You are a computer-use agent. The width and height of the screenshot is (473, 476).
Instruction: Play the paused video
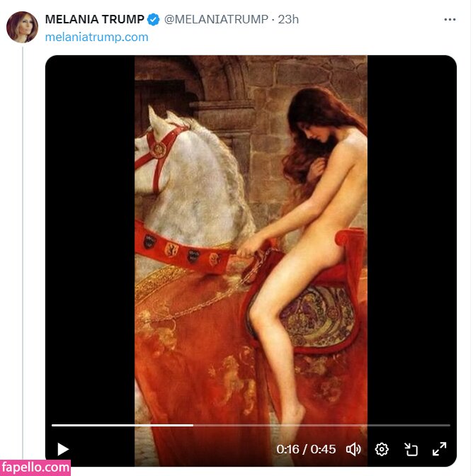[x=63, y=449]
